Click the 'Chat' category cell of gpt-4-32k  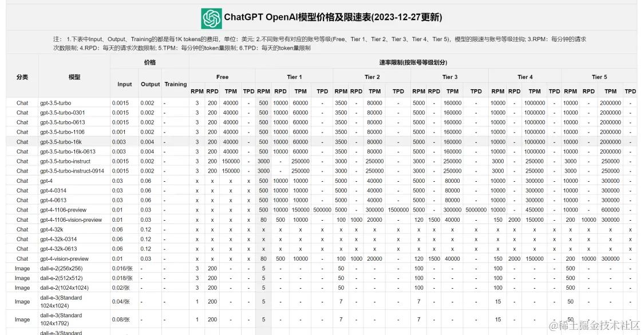tap(22, 230)
